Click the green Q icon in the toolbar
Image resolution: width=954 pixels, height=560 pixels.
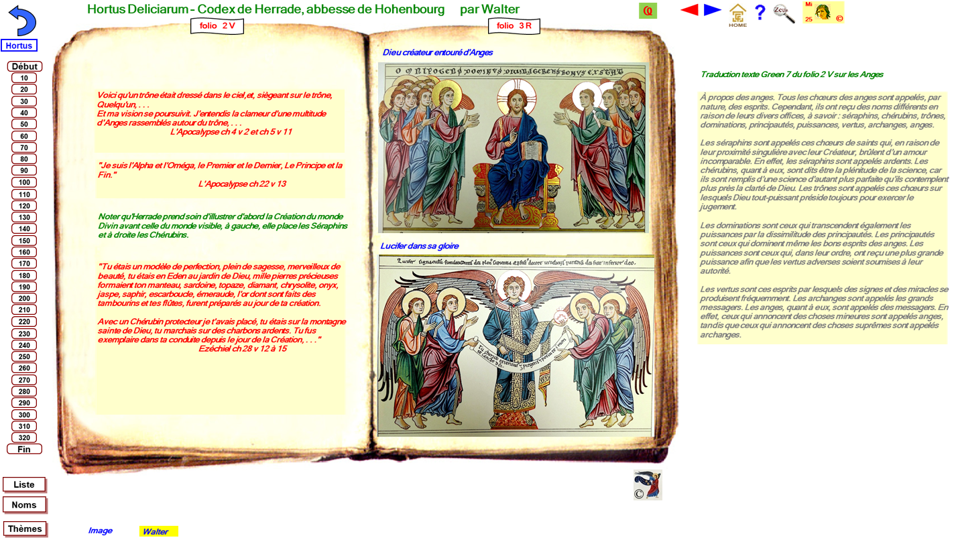click(x=648, y=11)
